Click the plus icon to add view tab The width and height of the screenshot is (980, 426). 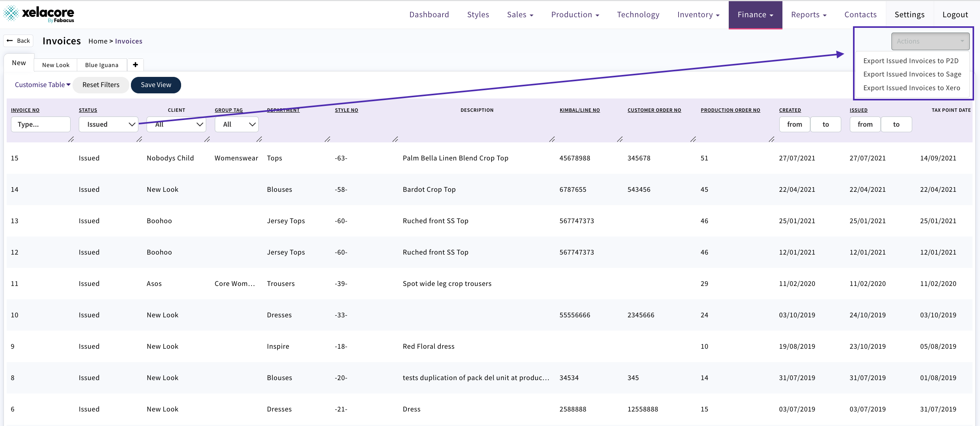pos(135,65)
